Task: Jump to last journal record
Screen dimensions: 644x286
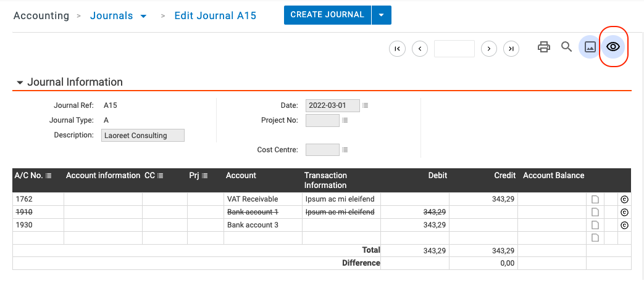Action: click(x=511, y=49)
